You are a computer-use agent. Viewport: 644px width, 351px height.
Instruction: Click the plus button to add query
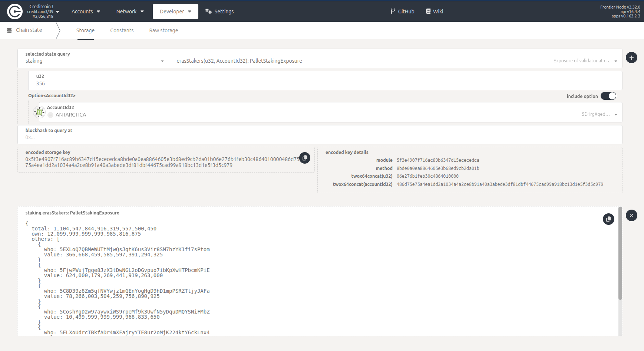point(631,58)
